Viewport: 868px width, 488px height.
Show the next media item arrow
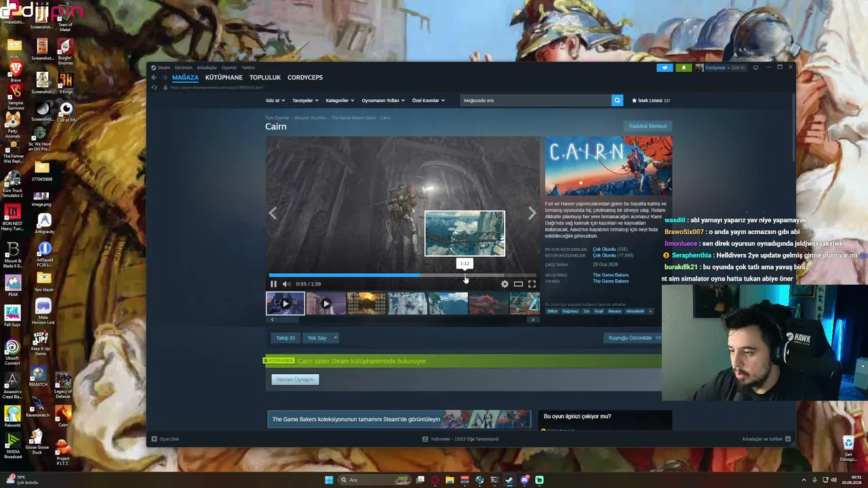coord(532,213)
